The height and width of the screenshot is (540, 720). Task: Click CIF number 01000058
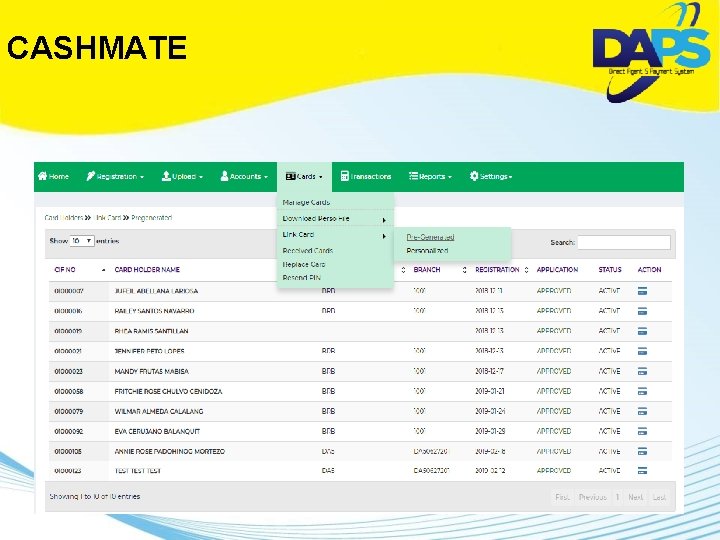(x=68, y=392)
